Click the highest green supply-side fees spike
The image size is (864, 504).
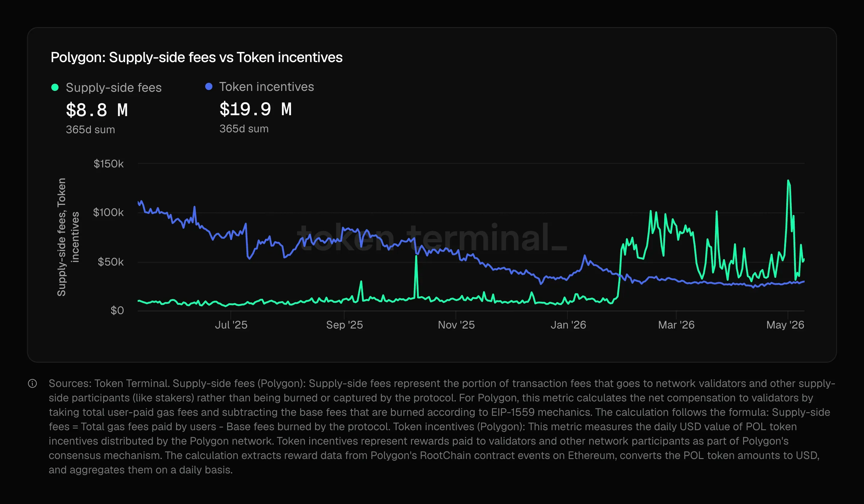click(x=788, y=181)
